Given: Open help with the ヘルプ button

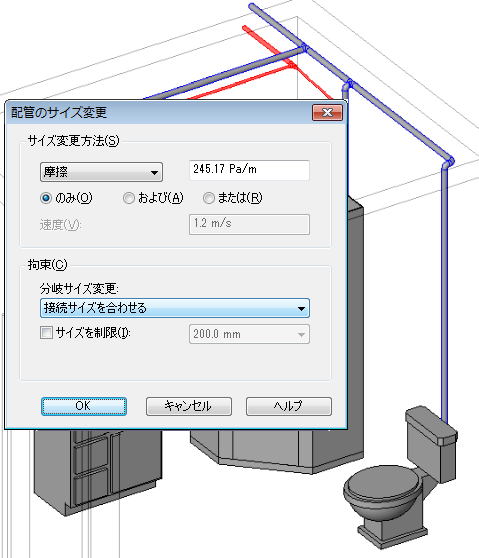Looking at the screenshot, I should point(289,406).
